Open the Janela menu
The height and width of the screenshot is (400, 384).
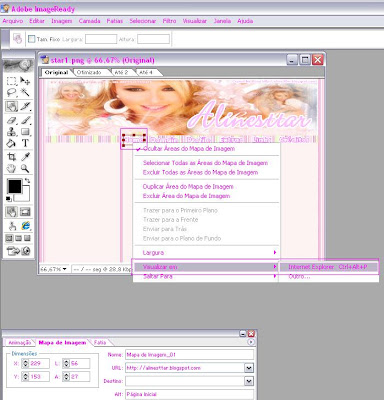tap(222, 21)
